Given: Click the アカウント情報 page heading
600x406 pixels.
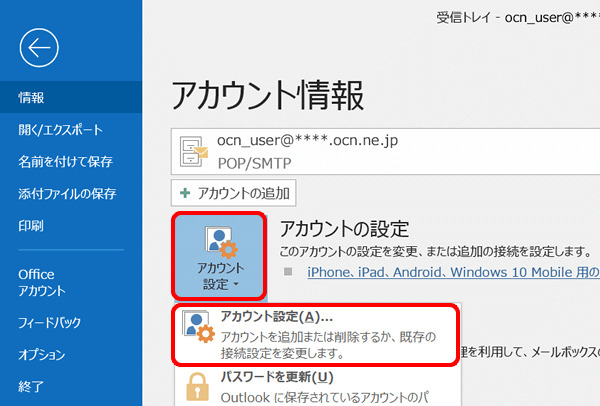Looking at the screenshot, I should [x=267, y=95].
